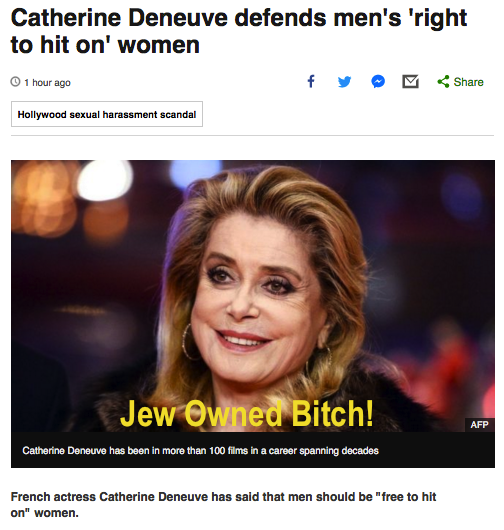Image resolution: width=504 pixels, height=530 pixels.
Task: Click the black caption bar under photo
Action: click(253, 450)
